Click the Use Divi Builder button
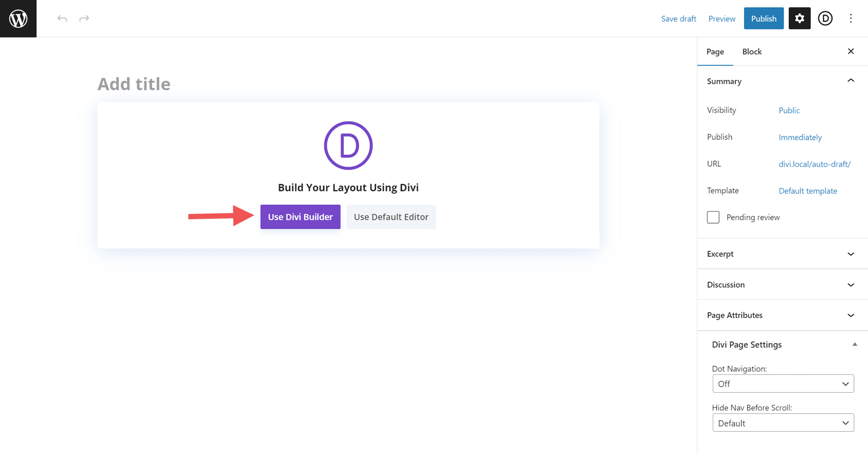 pyautogui.click(x=300, y=217)
